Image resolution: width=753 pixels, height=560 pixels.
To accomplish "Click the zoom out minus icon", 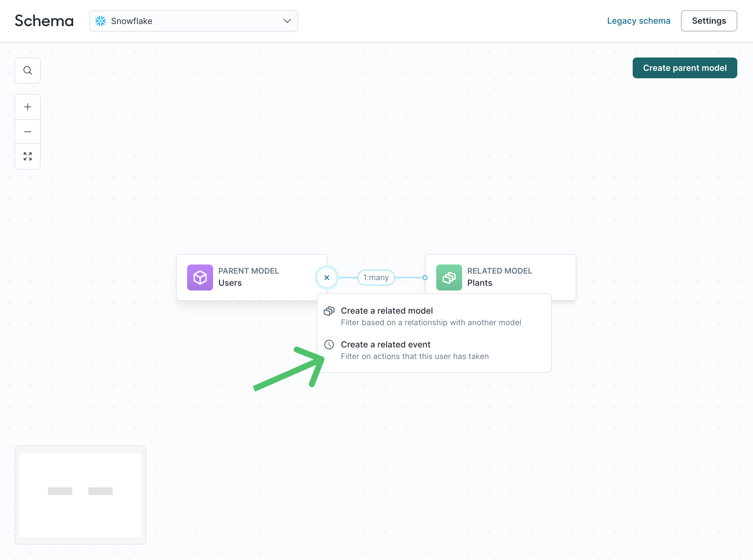I will pos(28,131).
